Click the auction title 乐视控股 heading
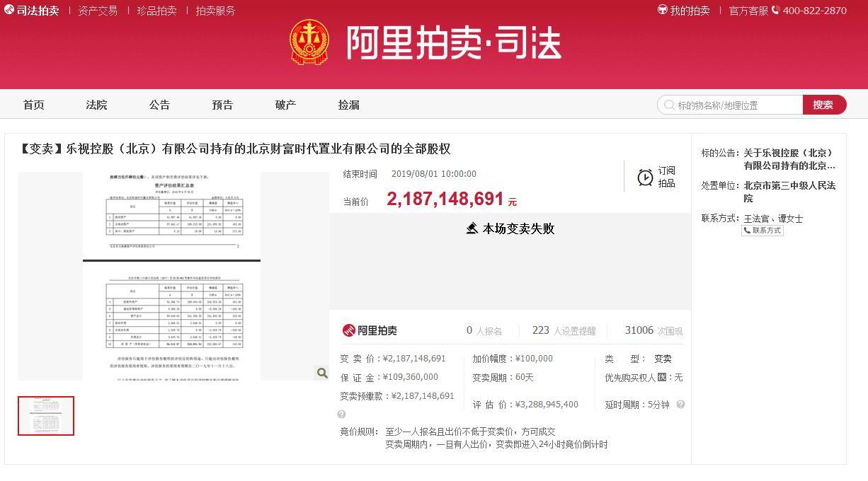 pos(236,149)
